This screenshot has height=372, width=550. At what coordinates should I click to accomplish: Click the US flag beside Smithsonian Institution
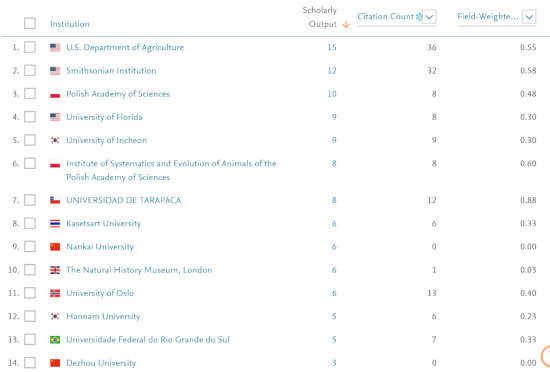tap(55, 70)
